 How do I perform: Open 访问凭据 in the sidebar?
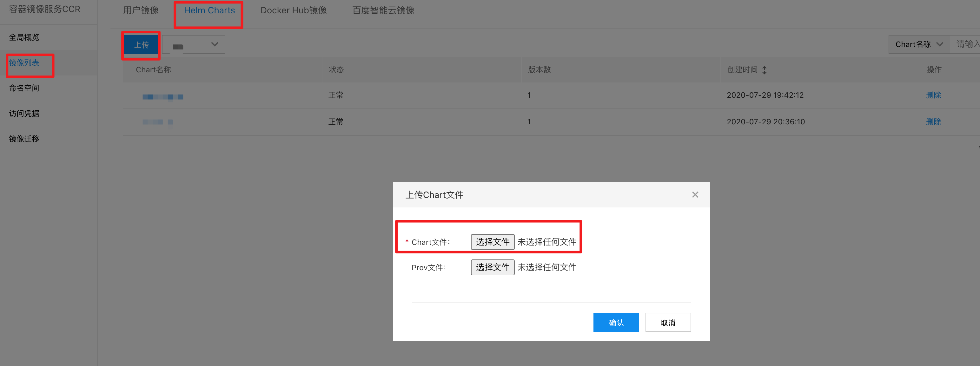(x=24, y=113)
